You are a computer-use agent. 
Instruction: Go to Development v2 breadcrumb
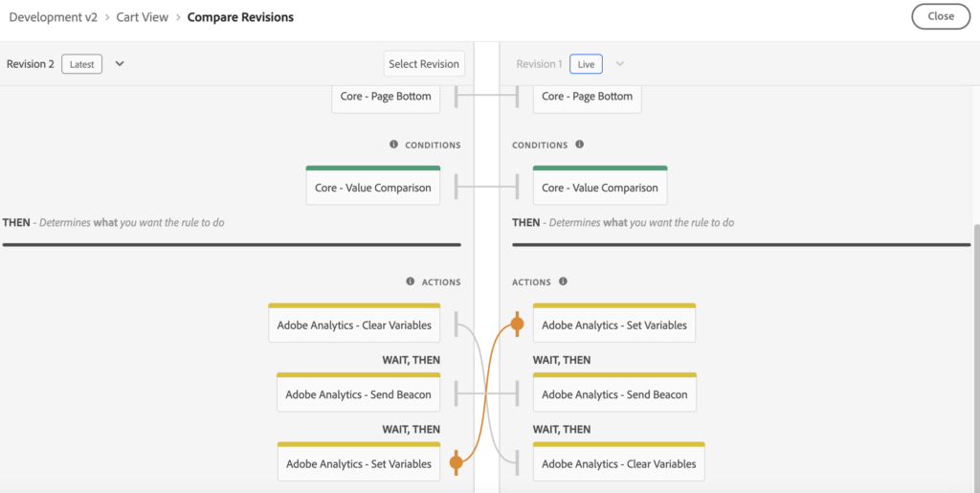pos(54,16)
